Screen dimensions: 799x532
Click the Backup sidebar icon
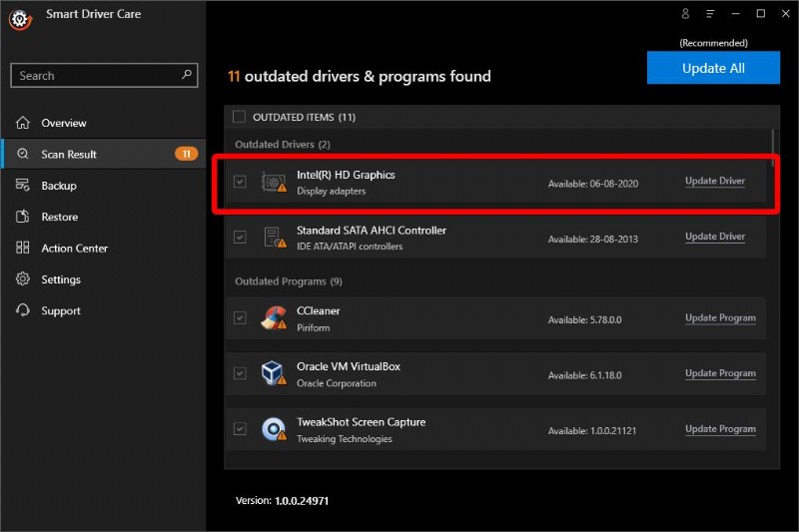[22, 186]
